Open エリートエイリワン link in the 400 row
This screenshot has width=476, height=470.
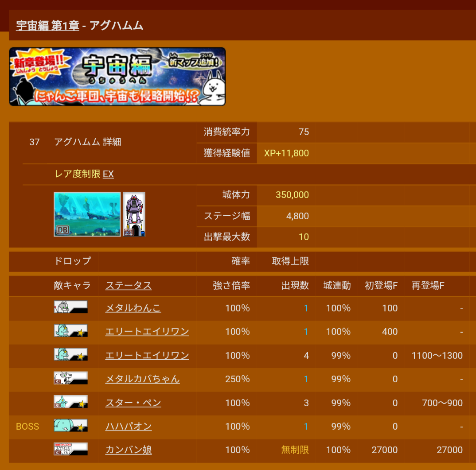[x=147, y=332]
